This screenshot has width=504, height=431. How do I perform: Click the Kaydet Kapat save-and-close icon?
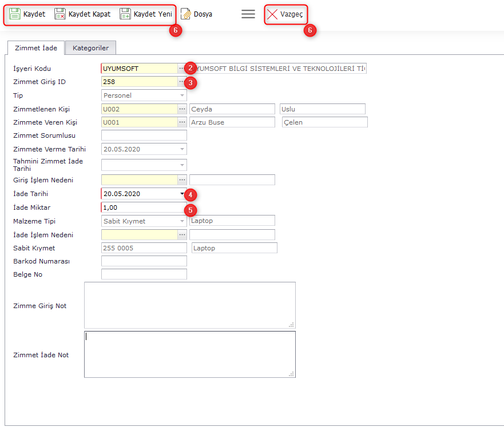[x=60, y=14]
